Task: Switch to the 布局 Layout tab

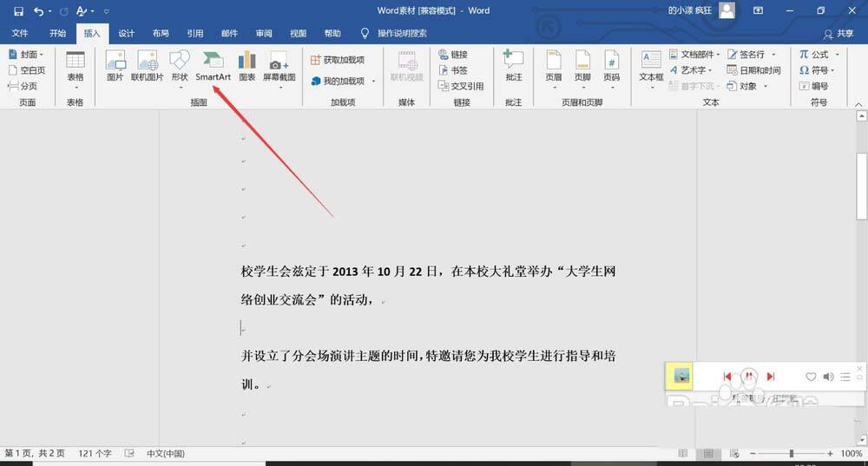Action: coord(161,33)
